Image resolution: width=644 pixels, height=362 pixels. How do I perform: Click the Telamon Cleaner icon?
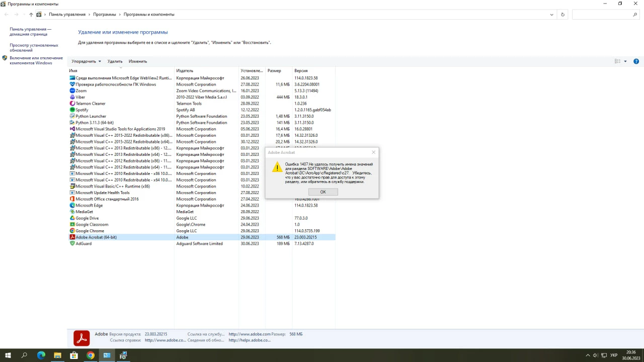point(72,104)
